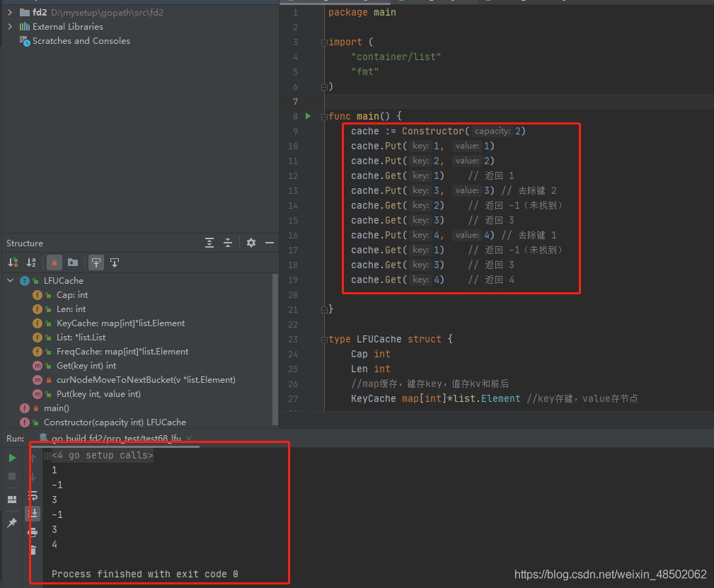Select 'Len: int' field in Structure

71,309
